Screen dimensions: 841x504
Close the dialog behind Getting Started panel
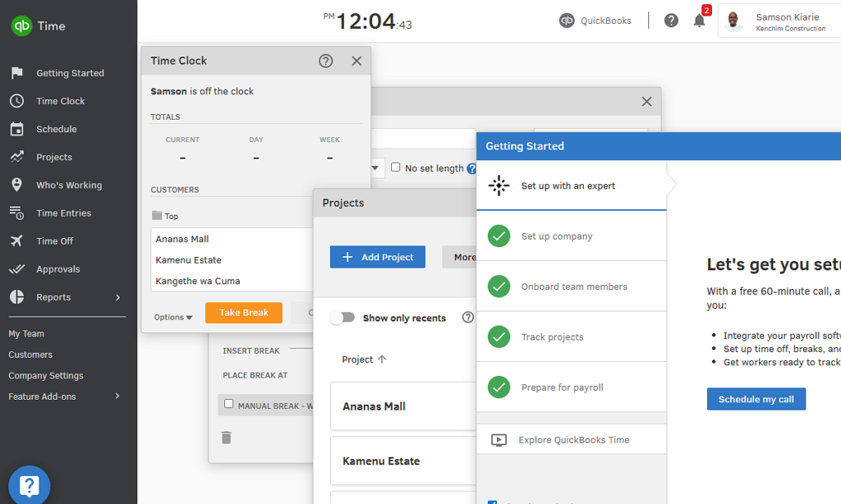[x=647, y=101]
